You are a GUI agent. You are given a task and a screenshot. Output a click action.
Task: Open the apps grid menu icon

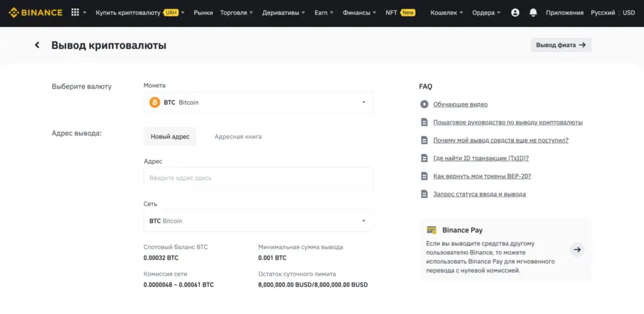click(x=75, y=13)
